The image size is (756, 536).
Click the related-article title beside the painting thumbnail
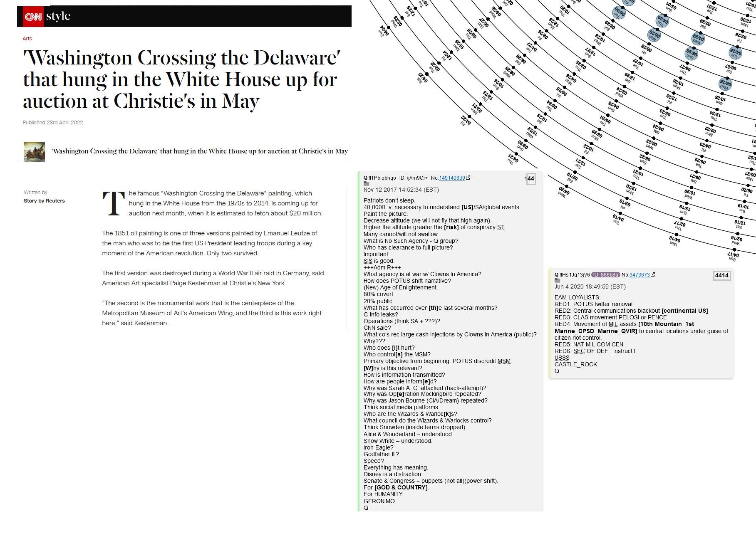pos(200,151)
